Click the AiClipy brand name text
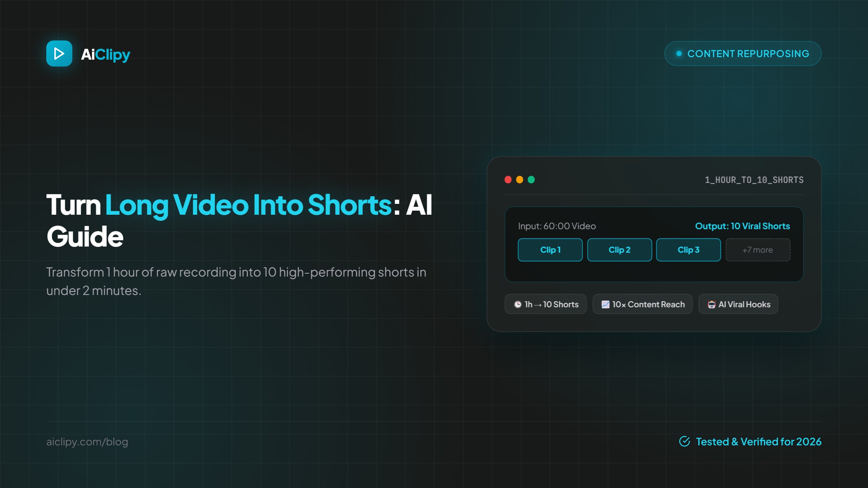Image resolution: width=868 pixels, height=488 pixels. pos(105,55)
